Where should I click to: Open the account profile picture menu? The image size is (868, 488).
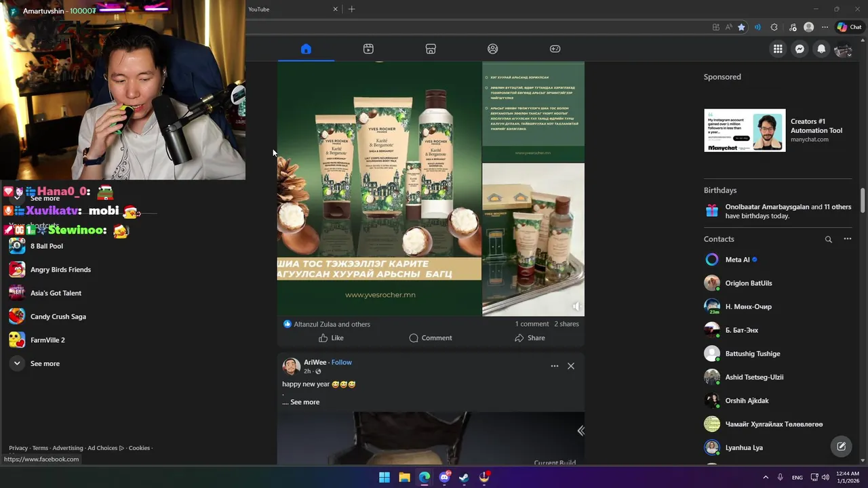pyautogui.click(x=843, y=49)
